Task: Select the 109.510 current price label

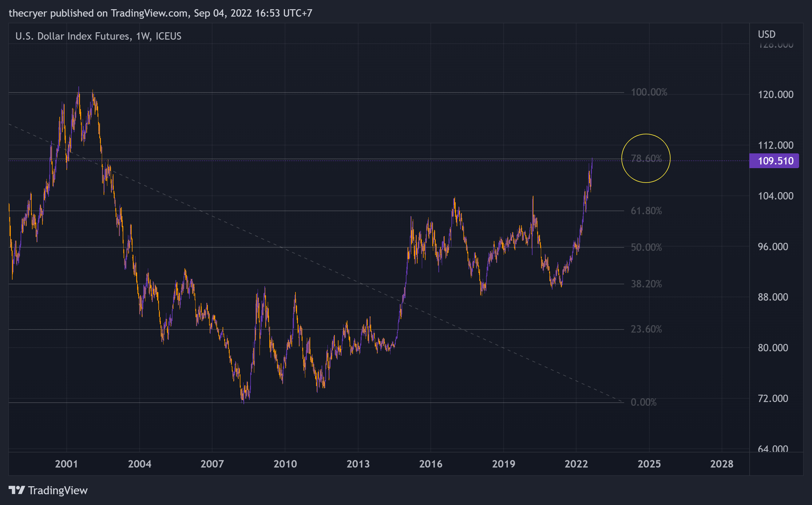Action: pyautogui.click(x=774, y=161)
